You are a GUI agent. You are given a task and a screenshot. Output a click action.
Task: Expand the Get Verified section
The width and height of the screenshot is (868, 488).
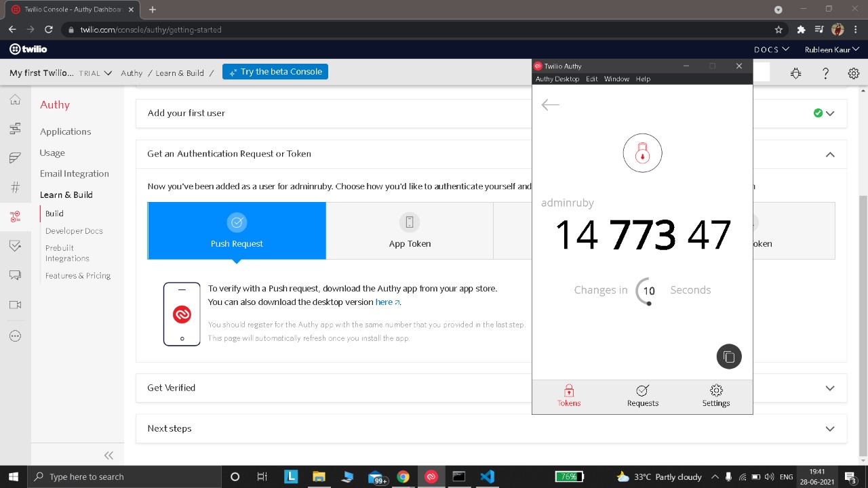tap(491, 388)
